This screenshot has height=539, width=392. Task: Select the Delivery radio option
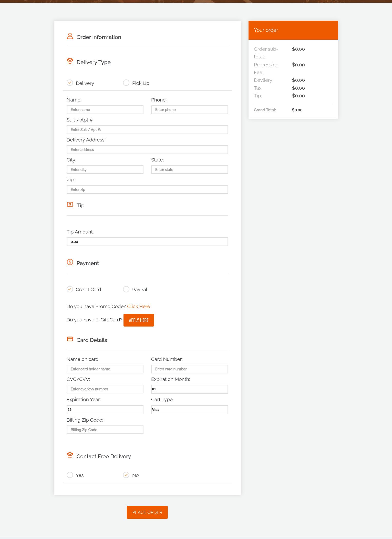coord(70,83)
